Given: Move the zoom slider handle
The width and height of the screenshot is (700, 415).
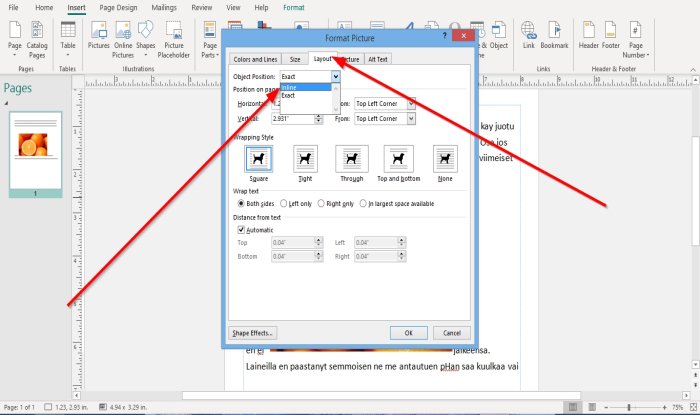Looking at the screenshot, I should coord(629,407).
